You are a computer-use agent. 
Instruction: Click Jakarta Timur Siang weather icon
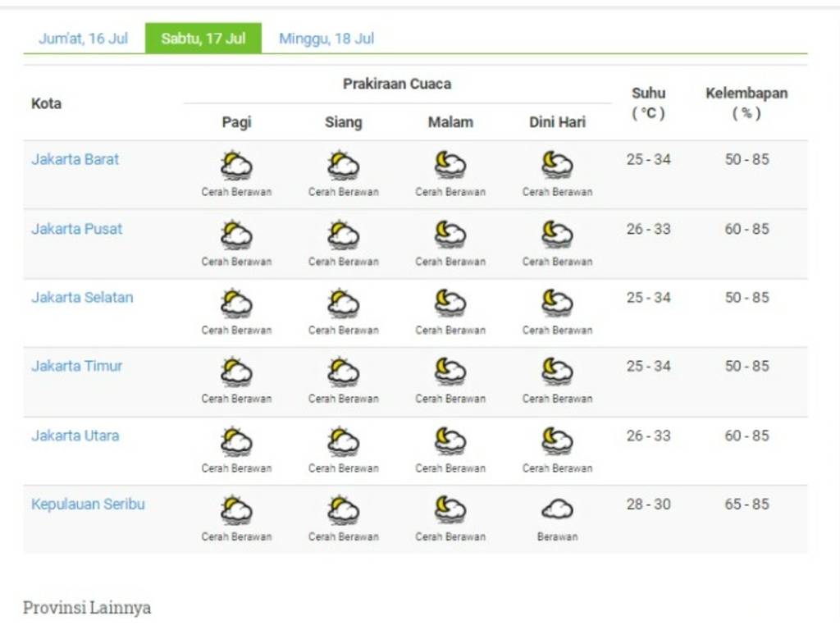click(x=344, y=372)
